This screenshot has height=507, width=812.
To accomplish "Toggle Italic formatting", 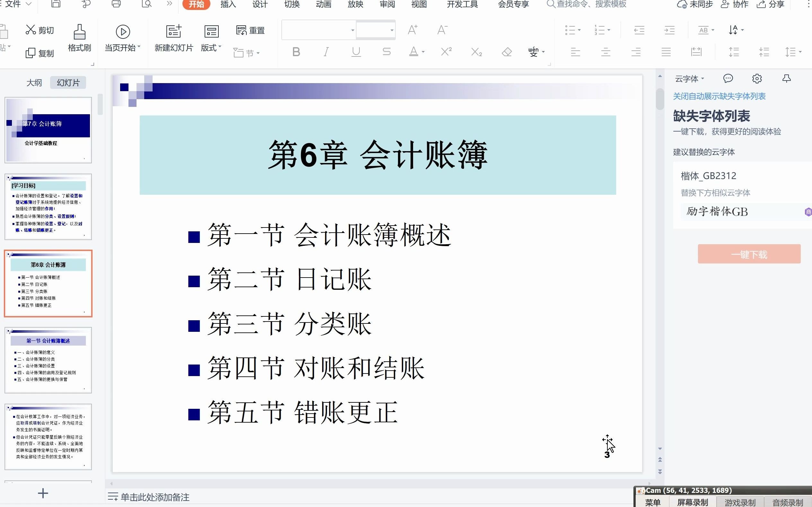I will point(326,52).
